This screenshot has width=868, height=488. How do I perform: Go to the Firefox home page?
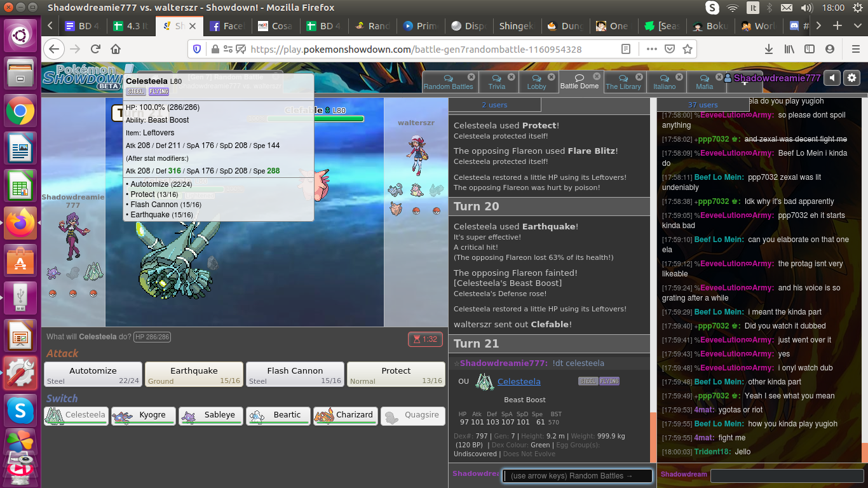pos(116,49)
